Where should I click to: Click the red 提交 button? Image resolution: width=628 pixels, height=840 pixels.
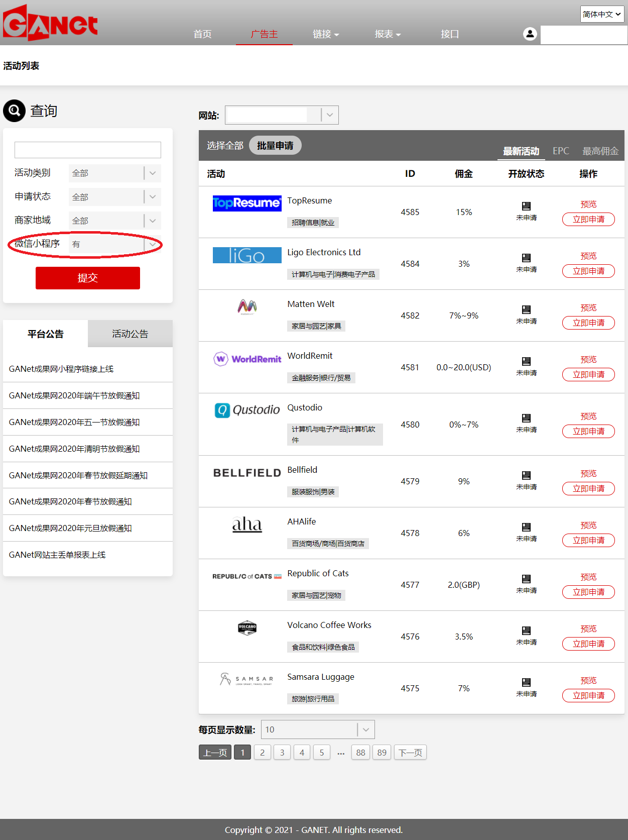pyautogui.click(x=88, y=278)
